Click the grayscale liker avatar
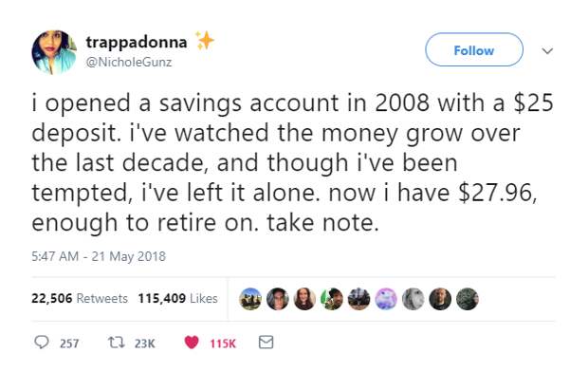Viewport: 588px width, 372px height. click(413, 299)
